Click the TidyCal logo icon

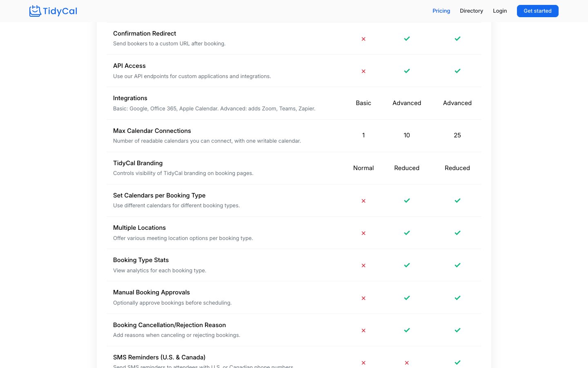(x=35, y=11)
